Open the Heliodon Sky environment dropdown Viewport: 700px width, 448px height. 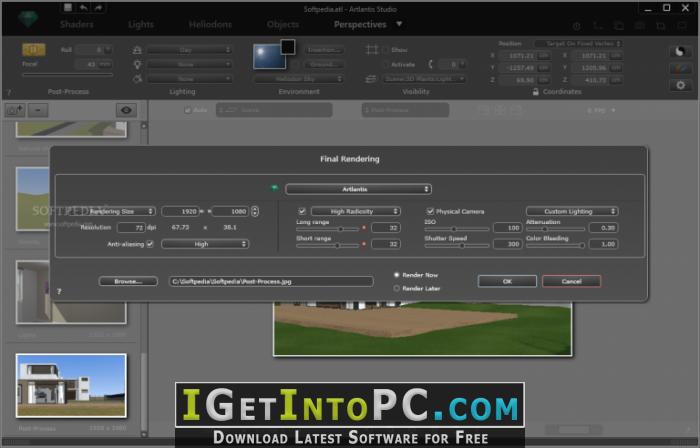[x=298, y=79]
